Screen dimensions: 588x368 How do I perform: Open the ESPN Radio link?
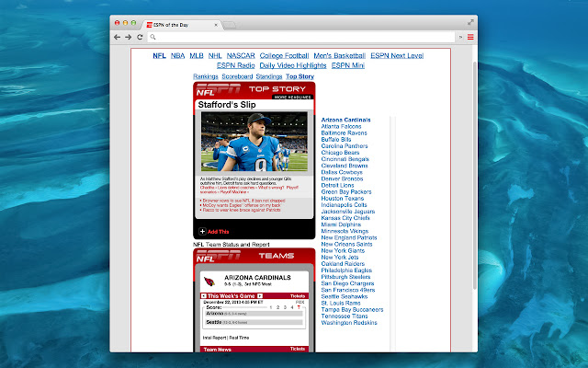point(235,65)
